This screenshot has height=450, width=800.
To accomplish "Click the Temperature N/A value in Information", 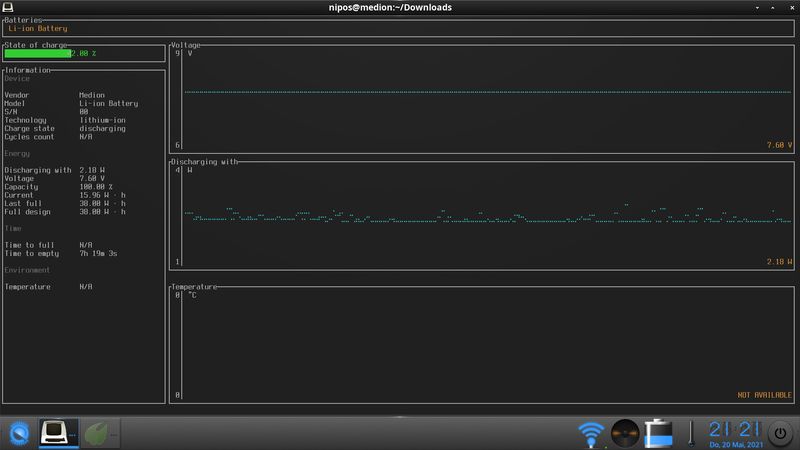I will [86, 287].
